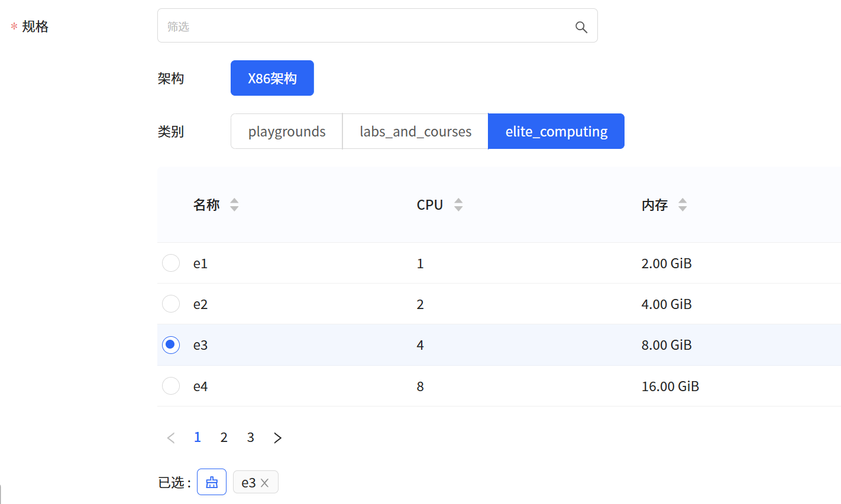Click the 16.00 GiB memory cell
This screenshot has height=504, width=841.
click(670, 386)
